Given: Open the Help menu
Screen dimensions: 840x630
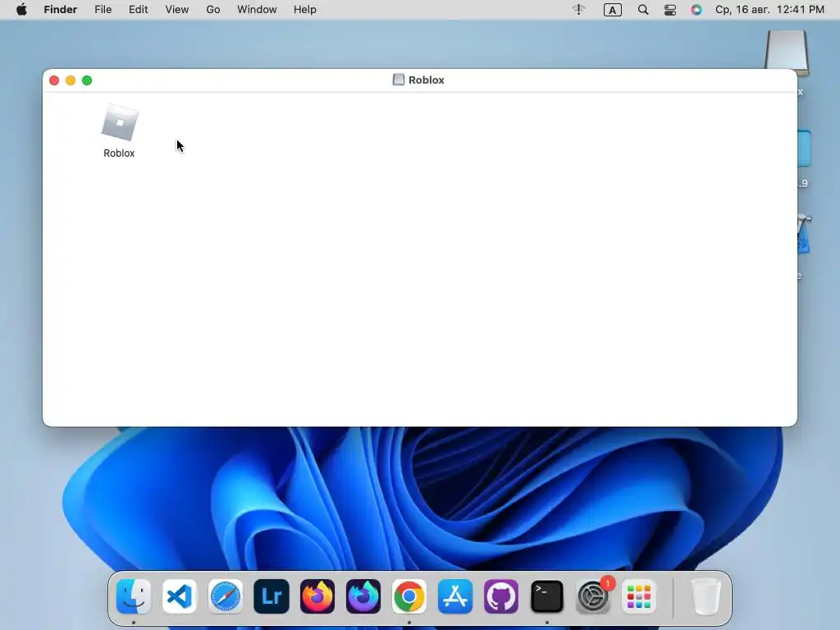Looking at the screenshot, I should coord(305,10).
